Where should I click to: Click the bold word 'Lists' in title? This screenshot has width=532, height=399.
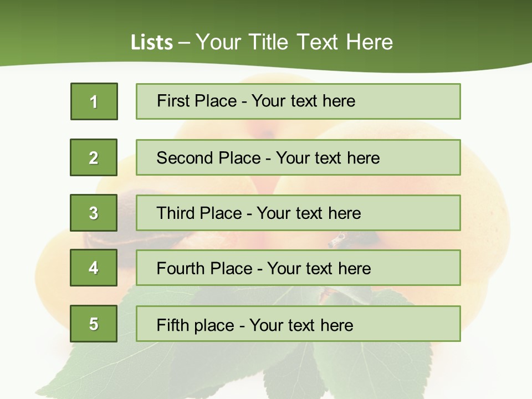152,43
